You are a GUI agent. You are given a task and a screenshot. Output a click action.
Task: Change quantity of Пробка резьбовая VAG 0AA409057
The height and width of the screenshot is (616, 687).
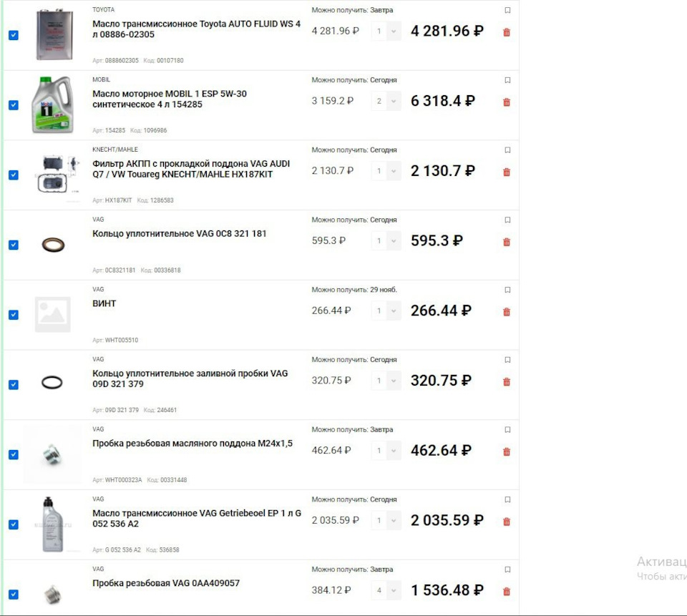386,590
